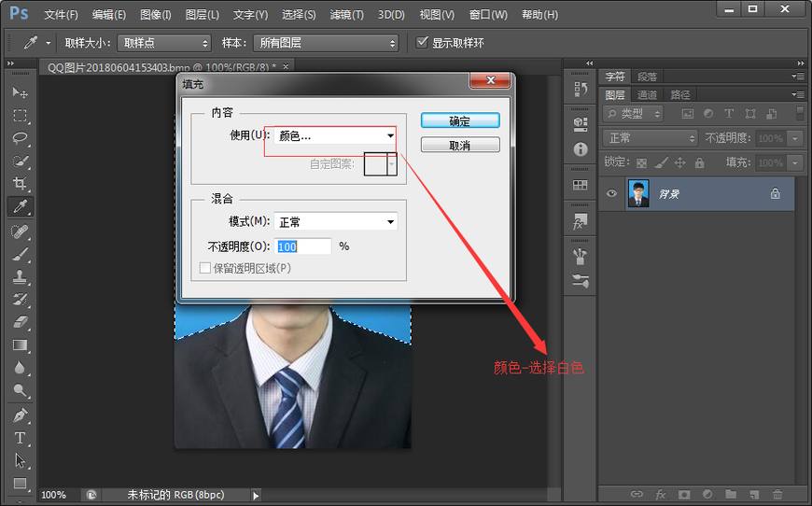This screenshot has height=506, width=812.
Task: Open the Styles fx panel icon
Action: tap(581, 221)
